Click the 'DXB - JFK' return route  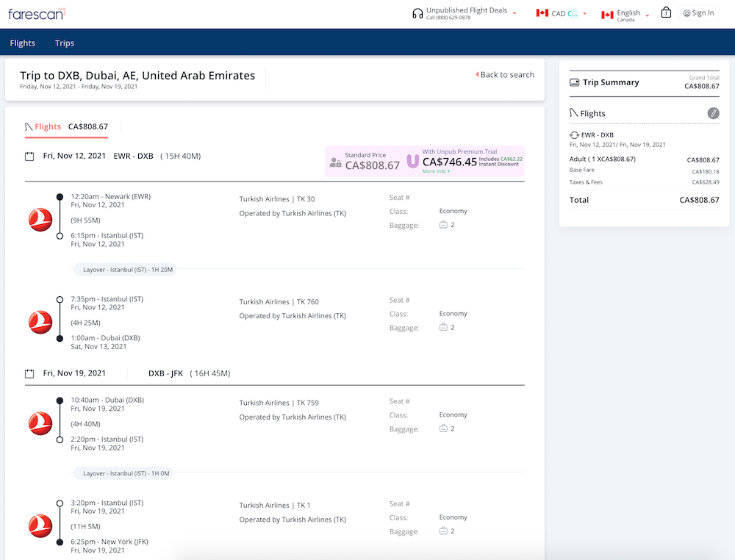click(165, 373)
